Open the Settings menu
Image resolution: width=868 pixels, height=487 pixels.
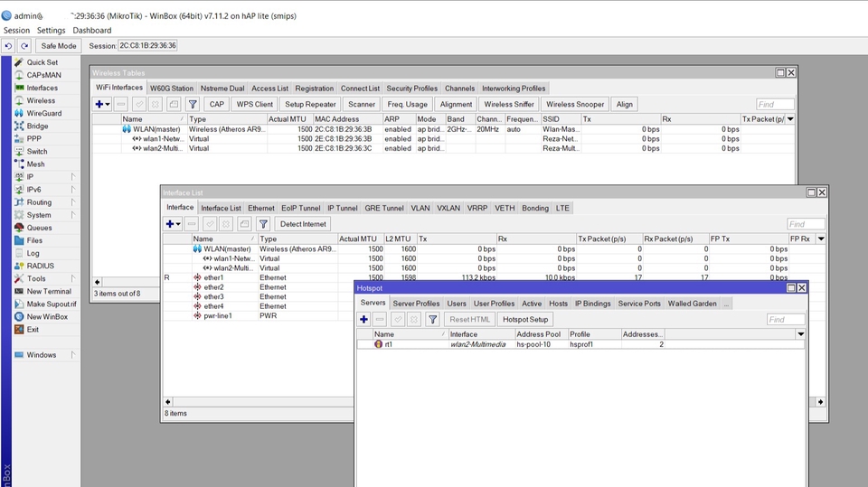[51, 31]
